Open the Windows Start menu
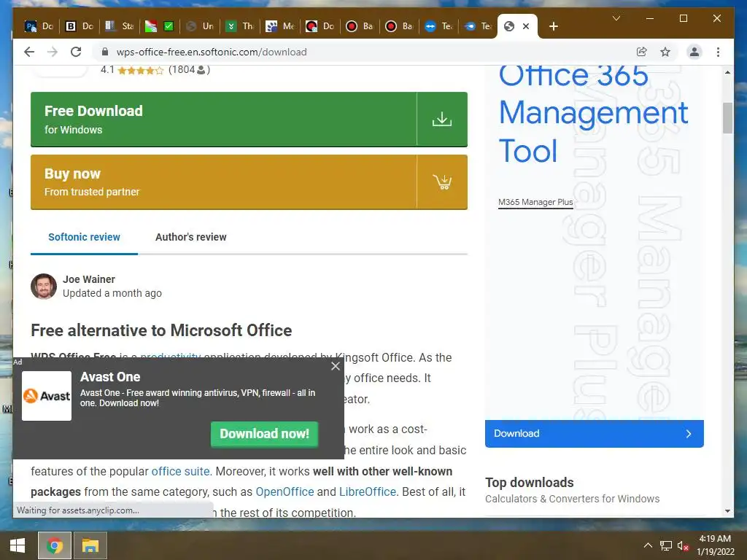The height and width of the screenshot is (560, 747). [18, 545]
